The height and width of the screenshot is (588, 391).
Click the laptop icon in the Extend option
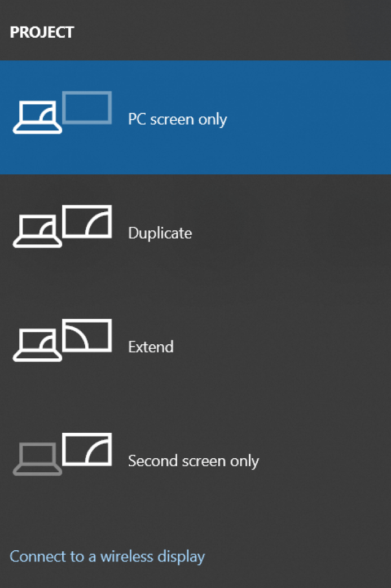[37, 345]
